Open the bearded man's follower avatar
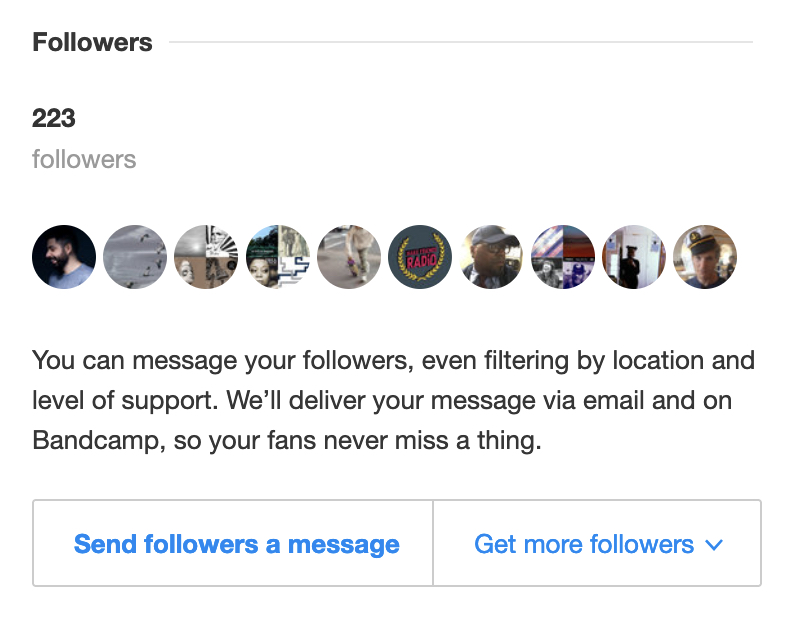The image size is (798, 624). pos(64,257)
